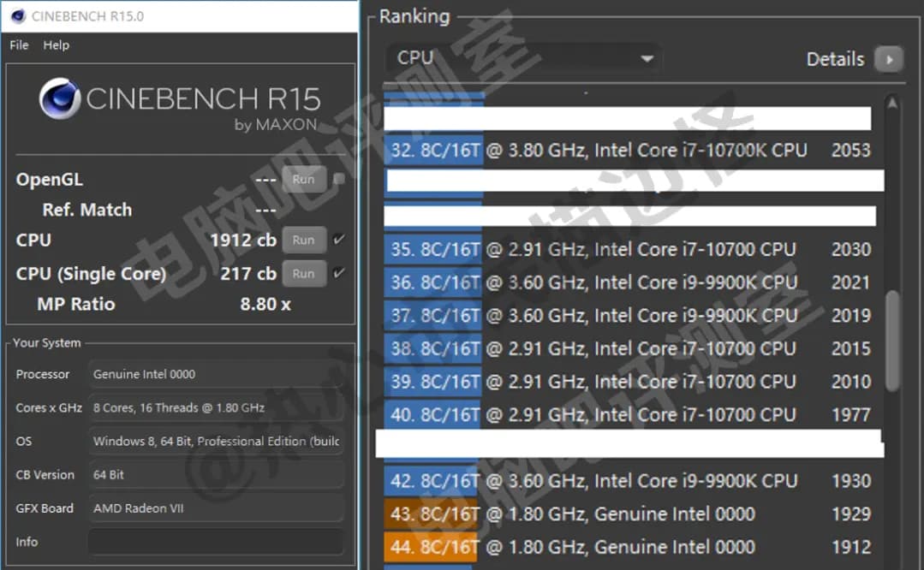Run the OpenGL benchmark
This screenshot has width=924, height=570.
304,179
